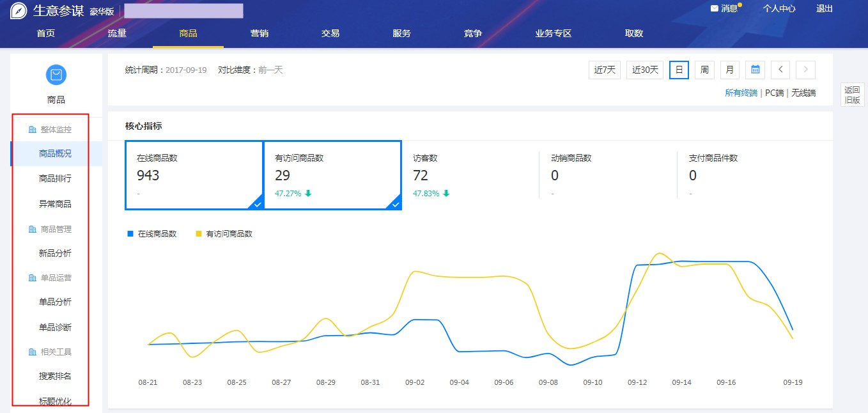Advance to next period with right arrow
Viewport: 868px width, 413px height.
point(805,70)
